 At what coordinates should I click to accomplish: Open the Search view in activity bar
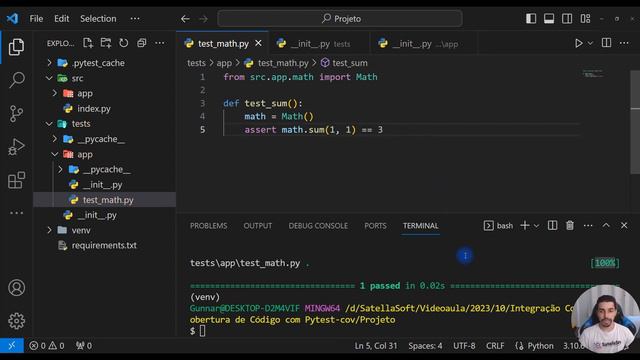click(x=16, y=80)
